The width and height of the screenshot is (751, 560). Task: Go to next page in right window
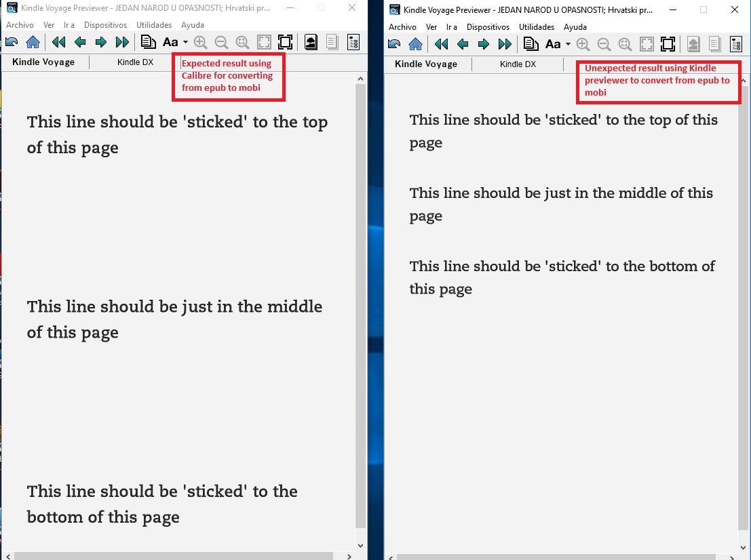(483, 45)
